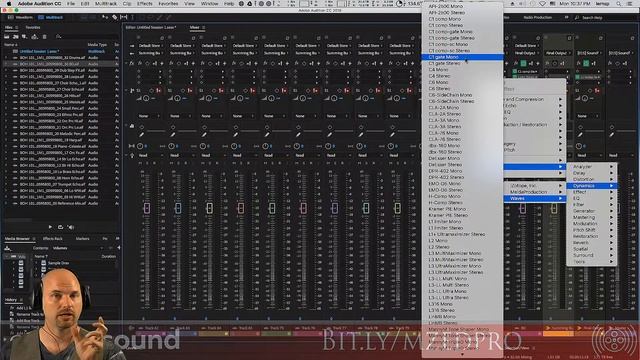
Task: Open the MeldaProduction vendor submenu
Action: [535, 192]
